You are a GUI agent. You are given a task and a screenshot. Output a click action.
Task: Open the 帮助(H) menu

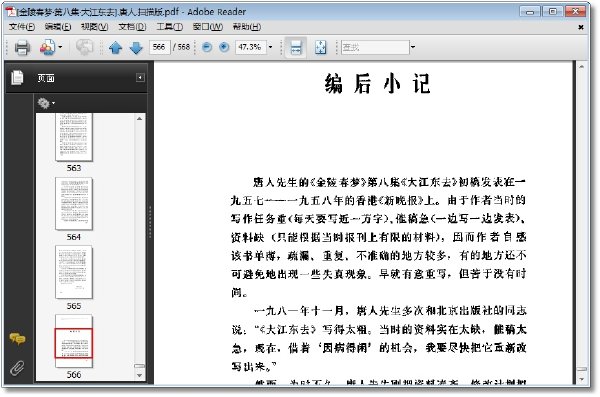click(247, 27)
